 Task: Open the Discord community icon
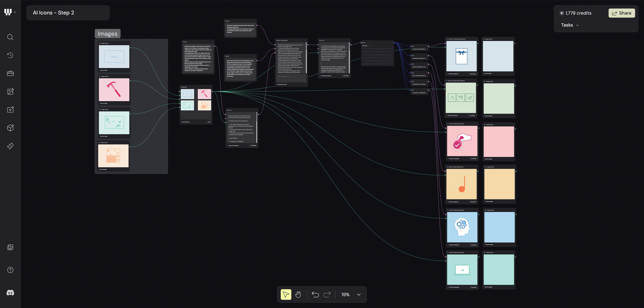(x=10, y=293)
